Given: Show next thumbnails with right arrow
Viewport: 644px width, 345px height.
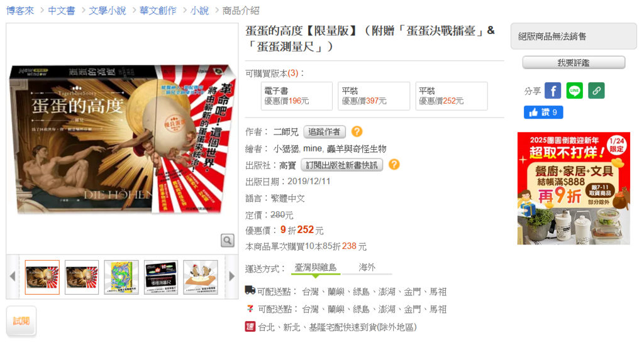Looking at the screenshot, I should pyautogui.click(x=231, y=277).
